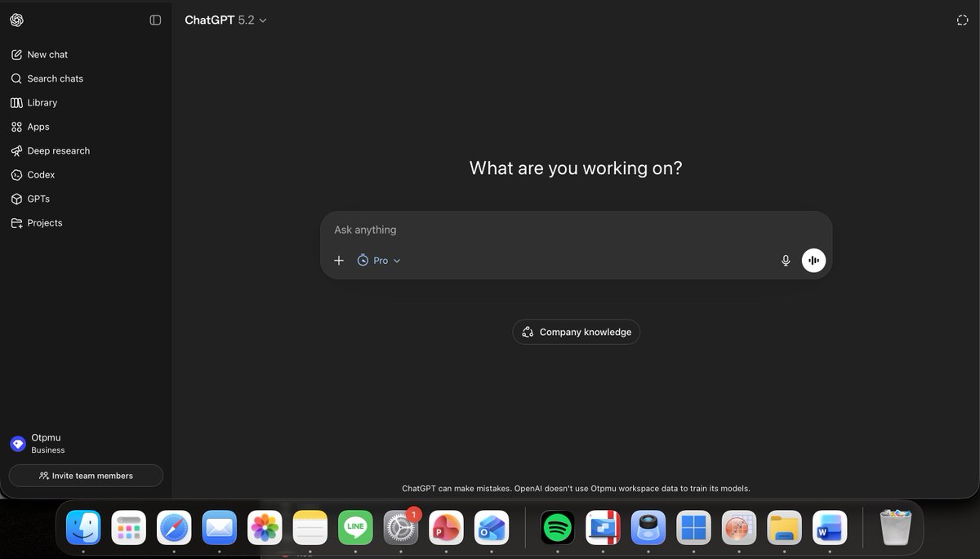Click the ChatGPT logo in the sidebar

tap(16, 20)
